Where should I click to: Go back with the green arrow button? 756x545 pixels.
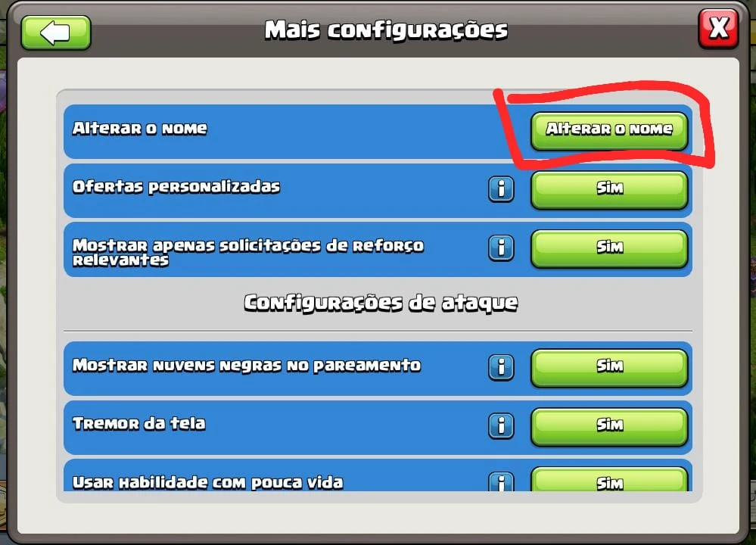(x=56, y=33)
